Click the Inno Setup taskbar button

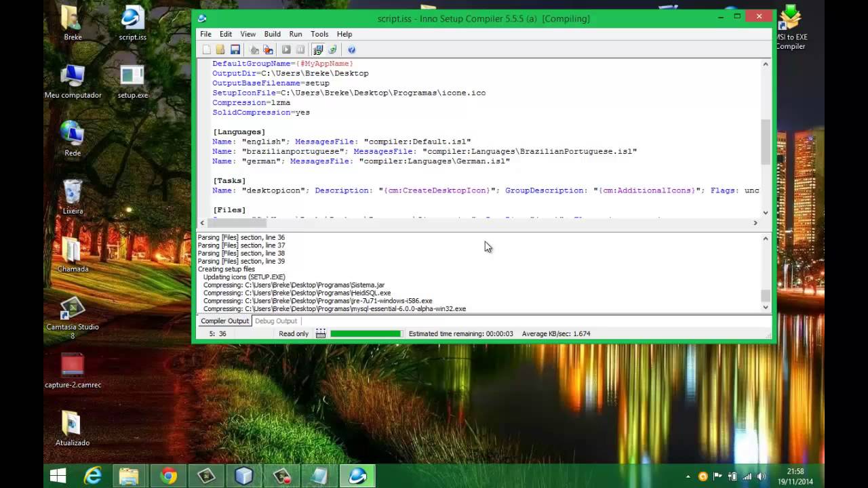[x=357, y=476]
